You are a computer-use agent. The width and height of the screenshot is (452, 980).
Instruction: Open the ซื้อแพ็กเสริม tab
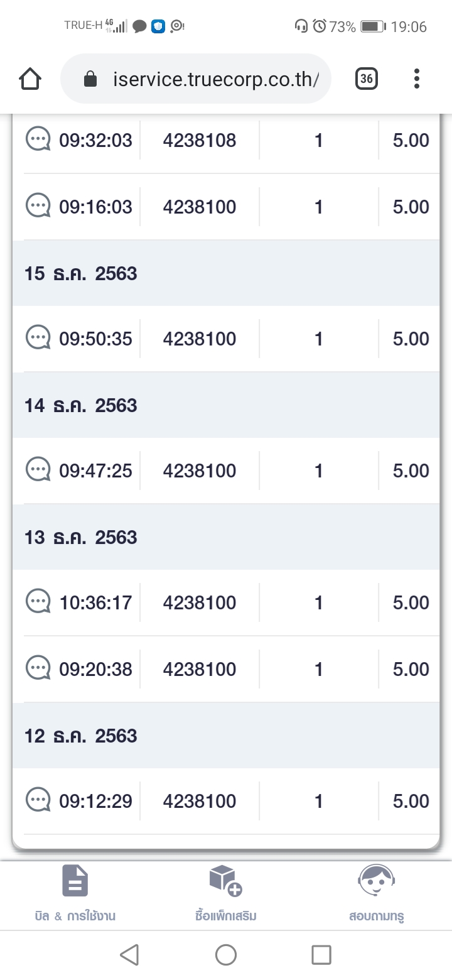(226, 895)
